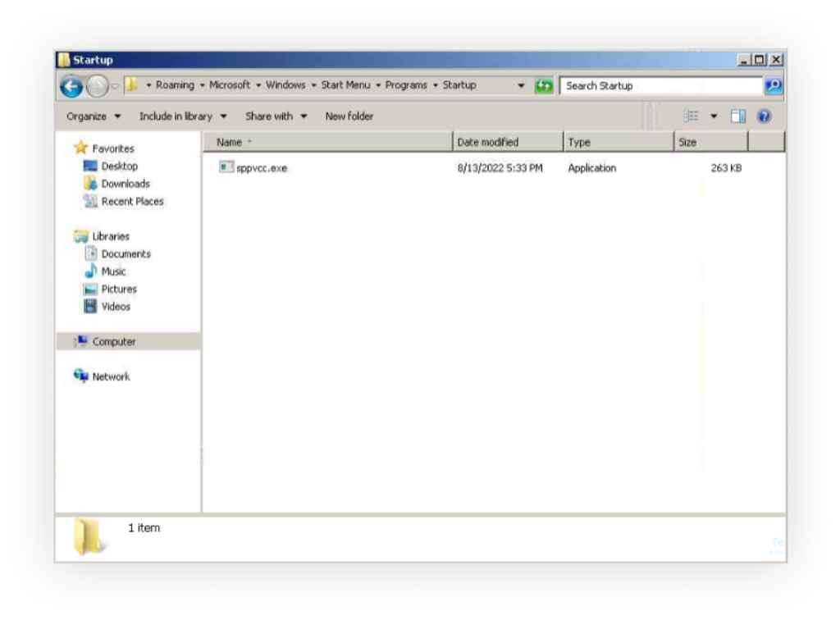Click the 263 KB size cell
This screenshot has height=620, width=840.
(726, 168)
